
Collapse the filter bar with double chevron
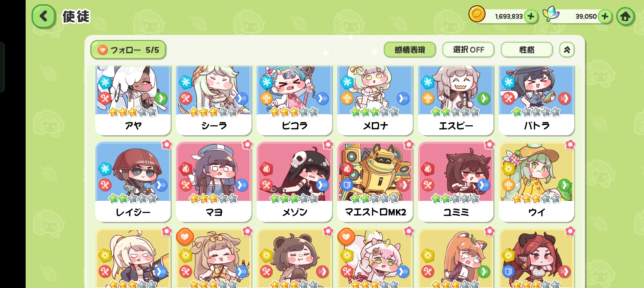[x=567, y=50]
